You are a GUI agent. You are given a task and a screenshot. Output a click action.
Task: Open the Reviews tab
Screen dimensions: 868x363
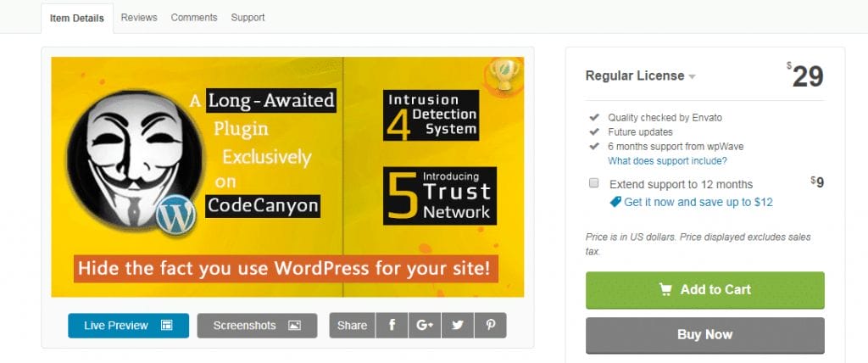tap(139, 17)
